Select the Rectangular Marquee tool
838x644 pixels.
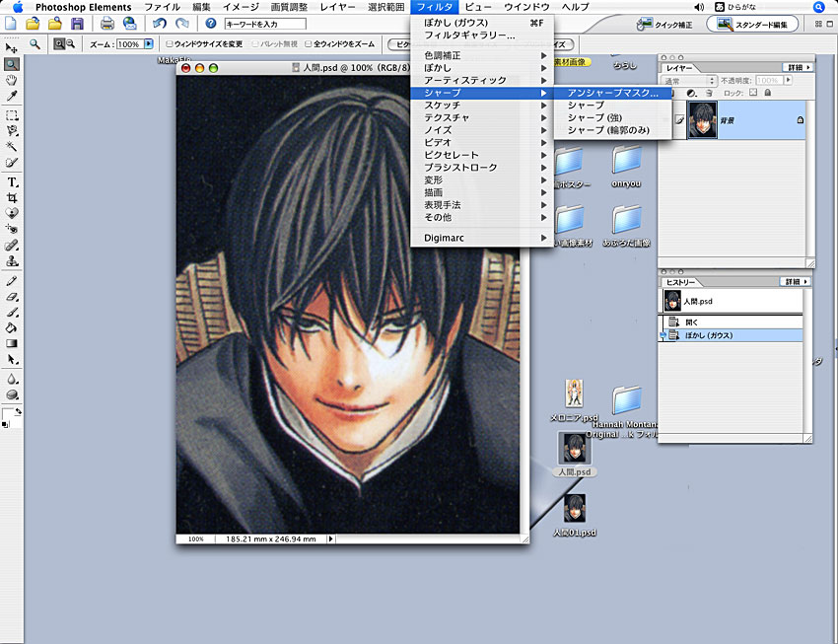coord(11,115)
